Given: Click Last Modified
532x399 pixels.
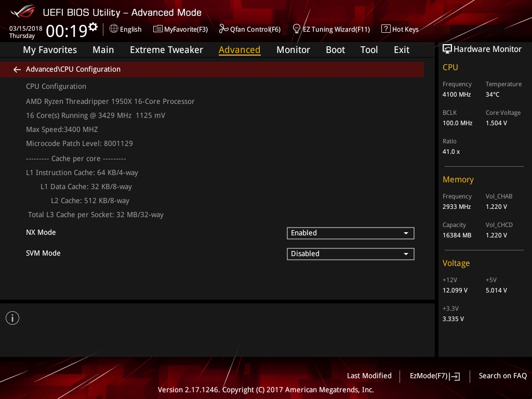Looking at the screenshot, I should 369,376.
